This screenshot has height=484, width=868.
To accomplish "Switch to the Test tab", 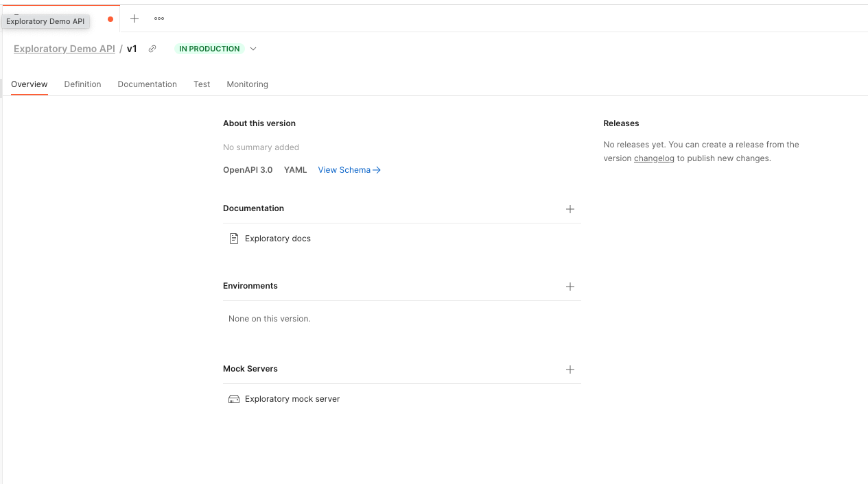I will click(202, 84).
